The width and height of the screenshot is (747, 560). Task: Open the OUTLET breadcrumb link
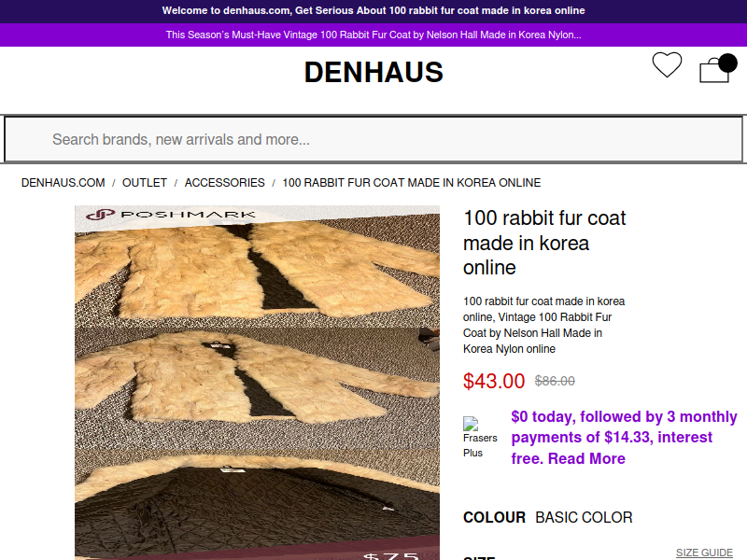145,183
